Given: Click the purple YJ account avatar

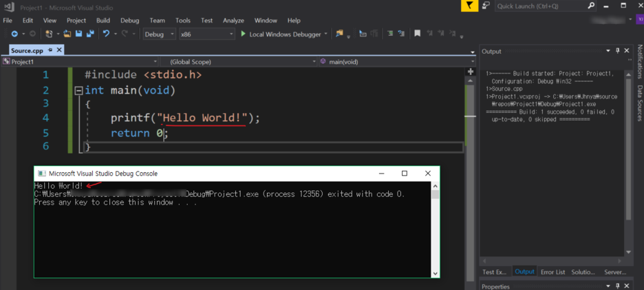Looking at the screenshot, I should 640,20.
